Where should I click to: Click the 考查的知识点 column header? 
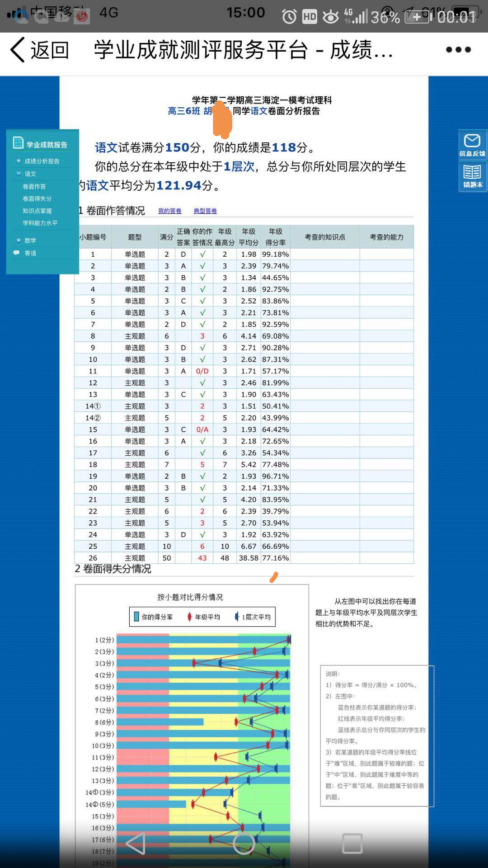[325, 237]
